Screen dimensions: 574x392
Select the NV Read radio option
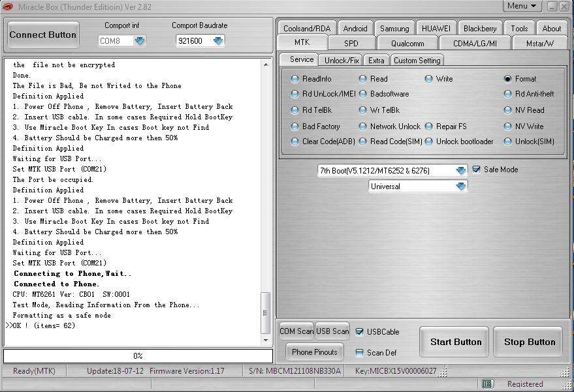point(508,110)
